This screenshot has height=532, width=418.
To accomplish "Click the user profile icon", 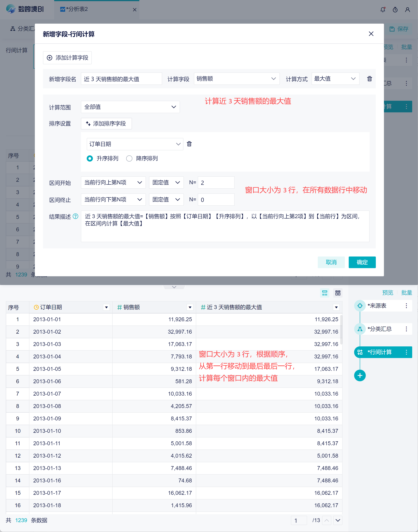I will [x=408, y=9].
